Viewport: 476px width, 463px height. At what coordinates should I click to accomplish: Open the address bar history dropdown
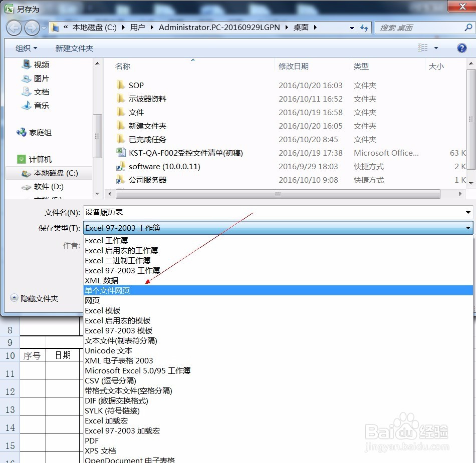pos(352,28)
